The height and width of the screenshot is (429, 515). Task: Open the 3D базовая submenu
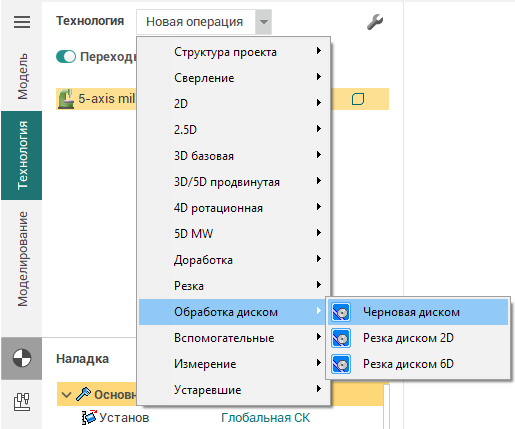click(235, 156)
